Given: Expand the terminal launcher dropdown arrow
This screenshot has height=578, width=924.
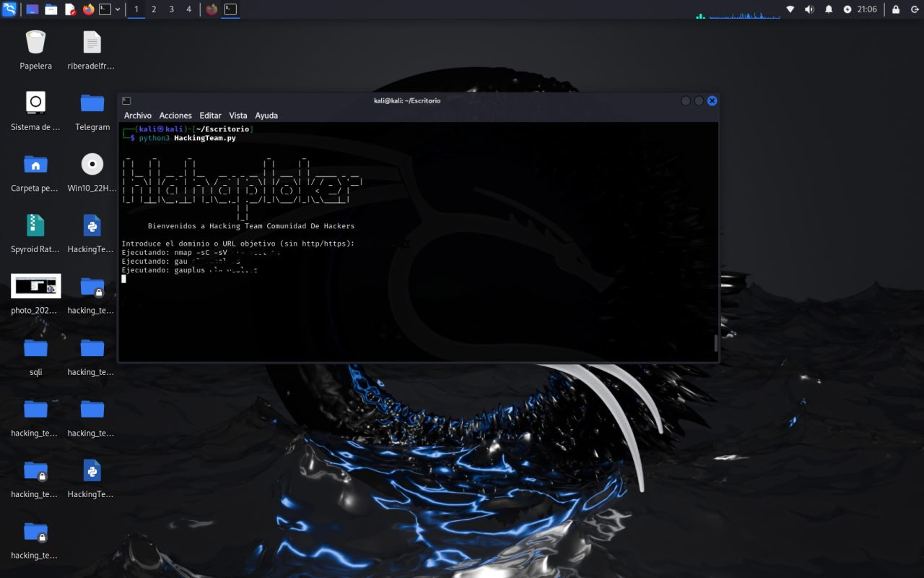Looking at the screenshot, I should (118, 9).
